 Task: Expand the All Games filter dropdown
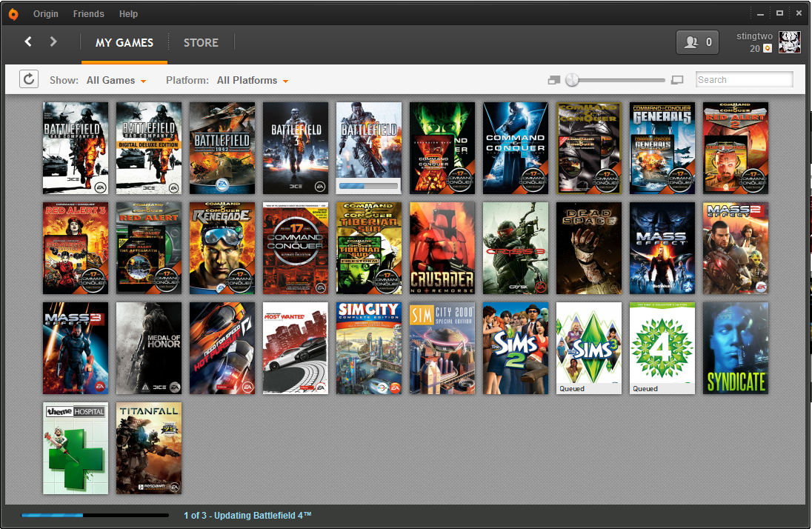[116, 80]
